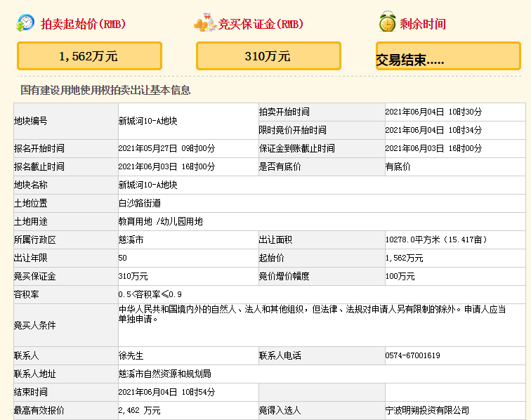The width and height of the screenshot is (531, 420).
Task: Click the 1,562万元 starting price box
Action: [89, 56]
